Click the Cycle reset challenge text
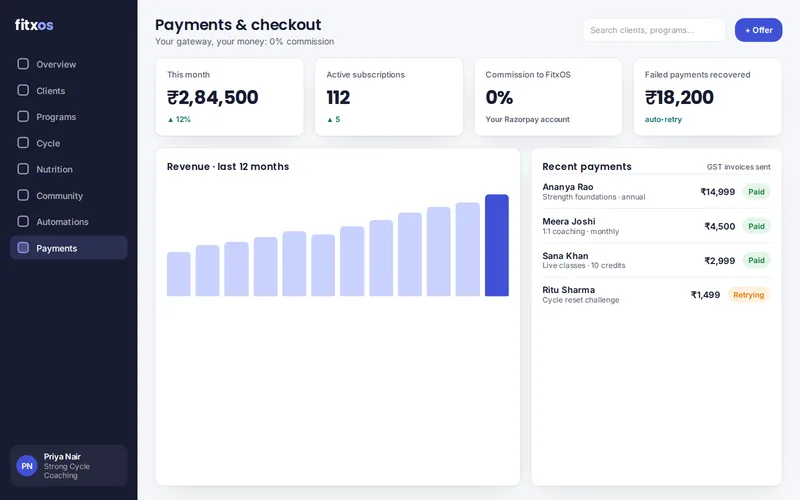This screenshot has width=800, height=500. click(581, 300)
